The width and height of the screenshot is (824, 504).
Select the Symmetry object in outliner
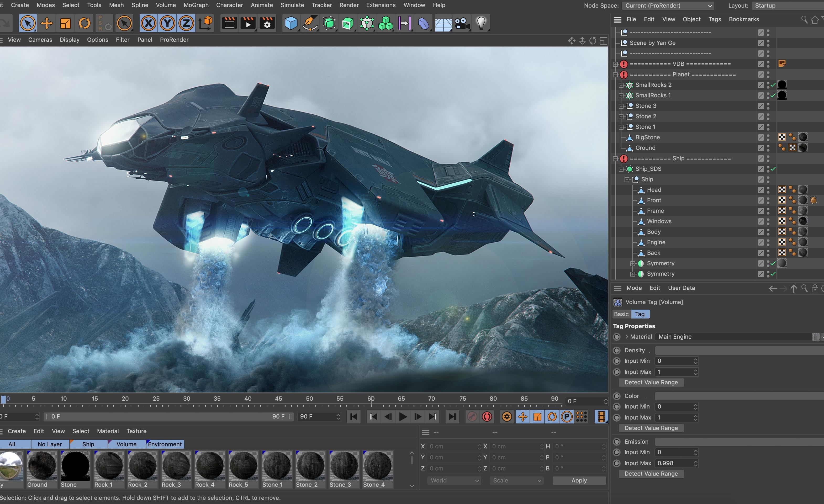point(660,263)
